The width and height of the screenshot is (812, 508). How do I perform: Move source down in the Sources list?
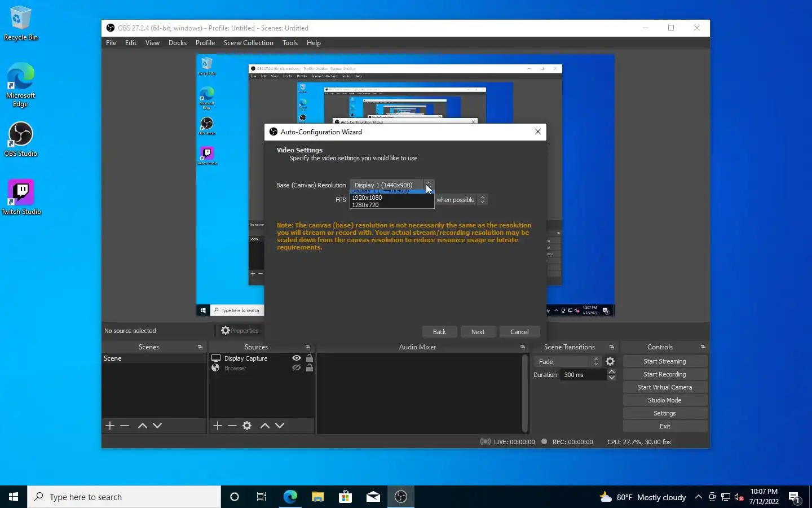coord(280,426)
